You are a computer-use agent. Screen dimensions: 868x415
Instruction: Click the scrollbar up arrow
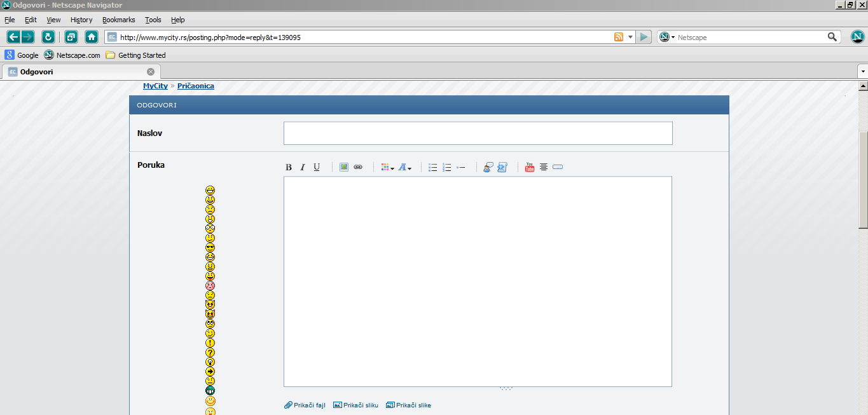point(863,85)
